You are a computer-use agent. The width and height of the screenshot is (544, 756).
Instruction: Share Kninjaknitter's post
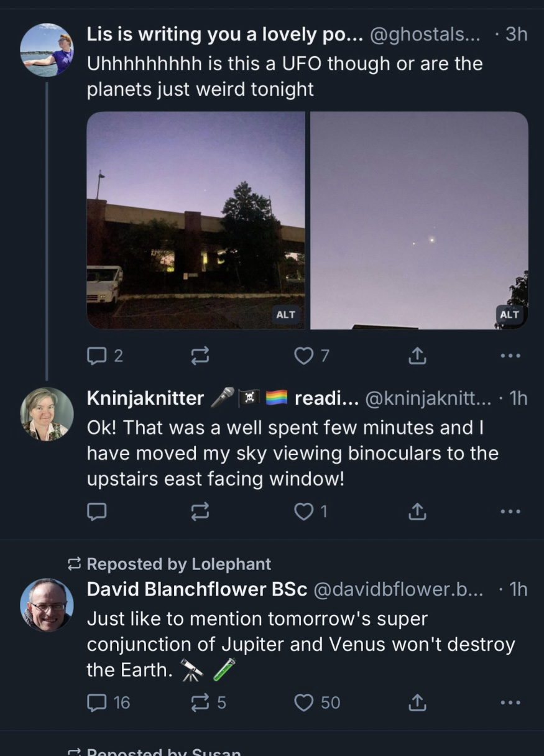pos(417,512)
